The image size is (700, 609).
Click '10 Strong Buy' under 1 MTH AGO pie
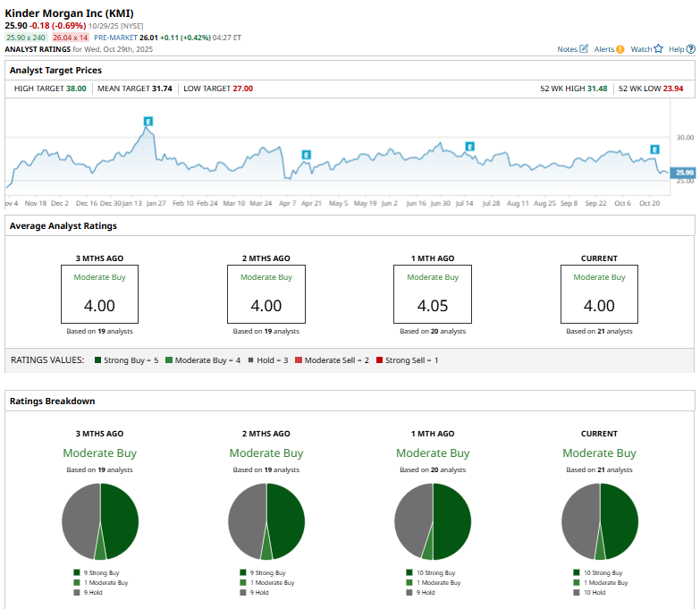point(435,573)
